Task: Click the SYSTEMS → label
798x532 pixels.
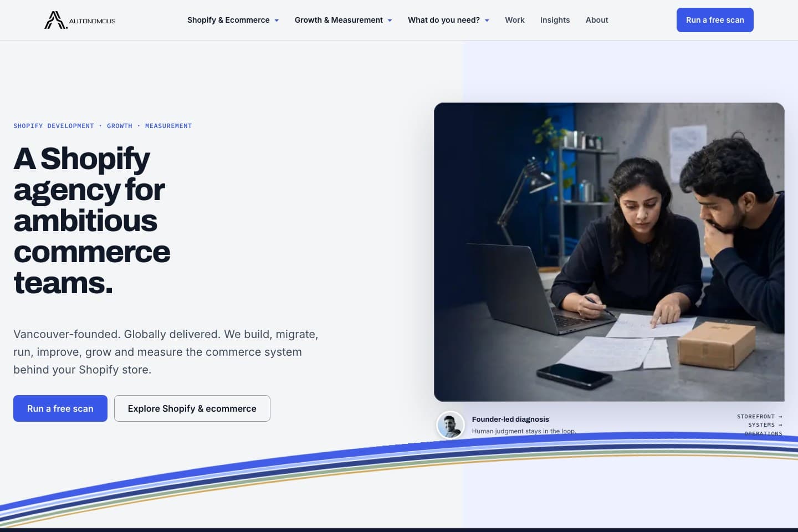Action: (x=765, y=424)
